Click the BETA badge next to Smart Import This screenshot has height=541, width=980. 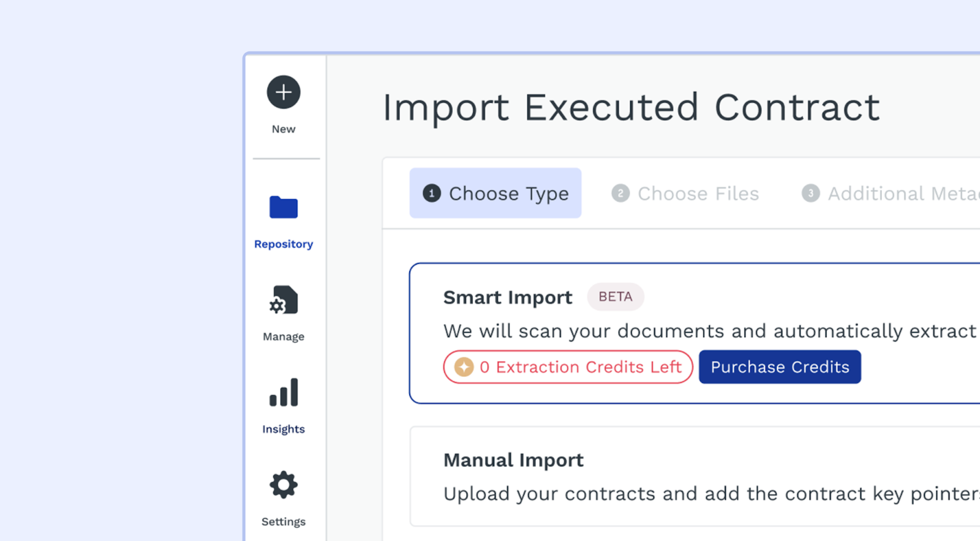click(x=615, y=297)
